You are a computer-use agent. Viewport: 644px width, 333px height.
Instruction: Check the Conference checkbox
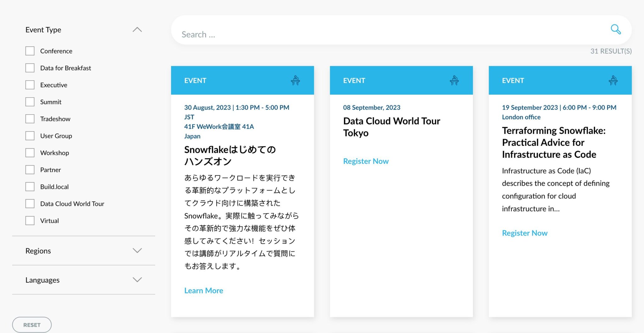(x=30, y=51)
